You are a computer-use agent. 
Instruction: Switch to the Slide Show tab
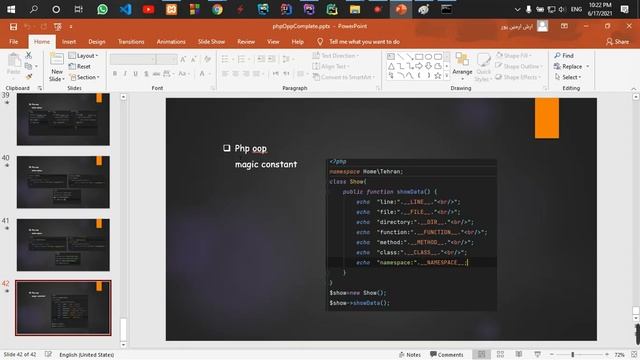[x=211, y=42]
